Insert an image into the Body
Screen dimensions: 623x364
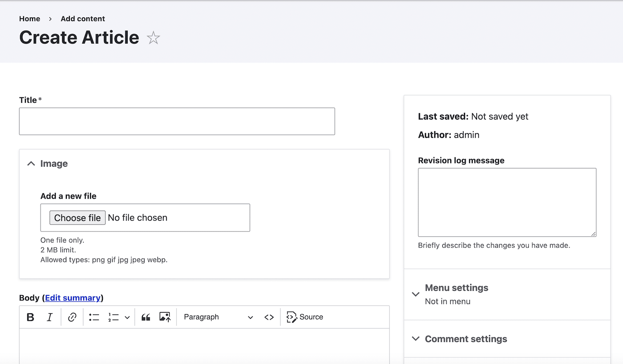pos(165,317)
